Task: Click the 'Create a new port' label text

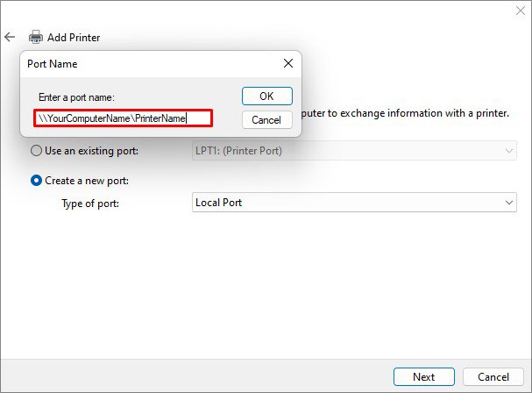Action: tap(86, 181)
